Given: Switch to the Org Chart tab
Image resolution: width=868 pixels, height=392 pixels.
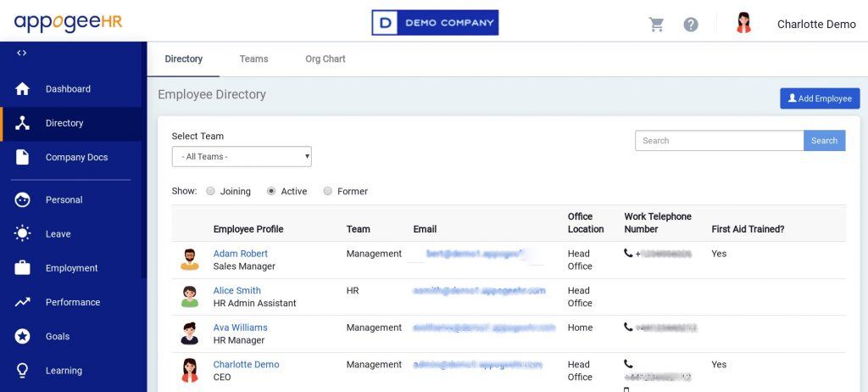Looking at the screenshot, I should click(x=325, y=59).
